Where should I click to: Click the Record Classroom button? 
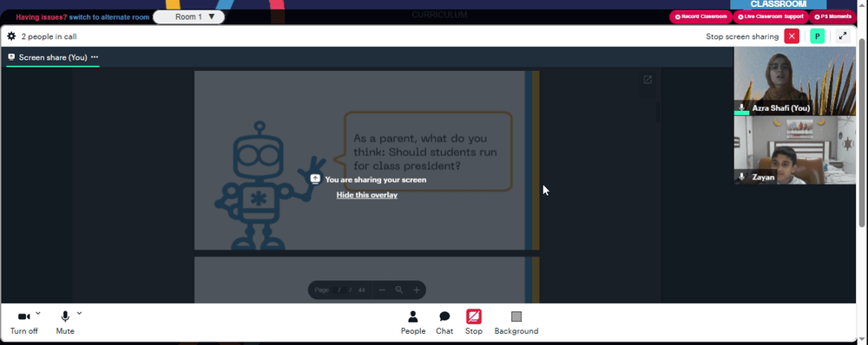pyautogui.click(x=700, y=16)
